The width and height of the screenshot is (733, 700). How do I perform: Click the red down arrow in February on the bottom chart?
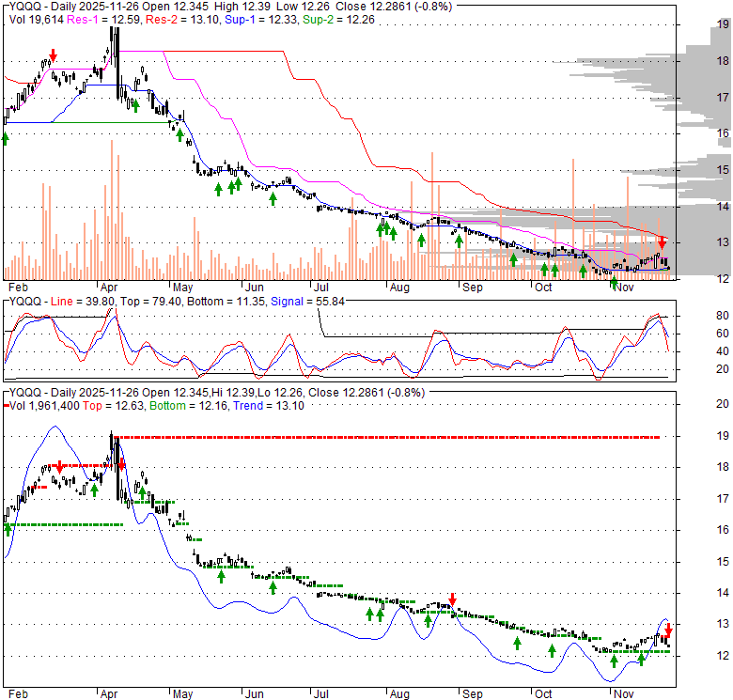point(60,467)
